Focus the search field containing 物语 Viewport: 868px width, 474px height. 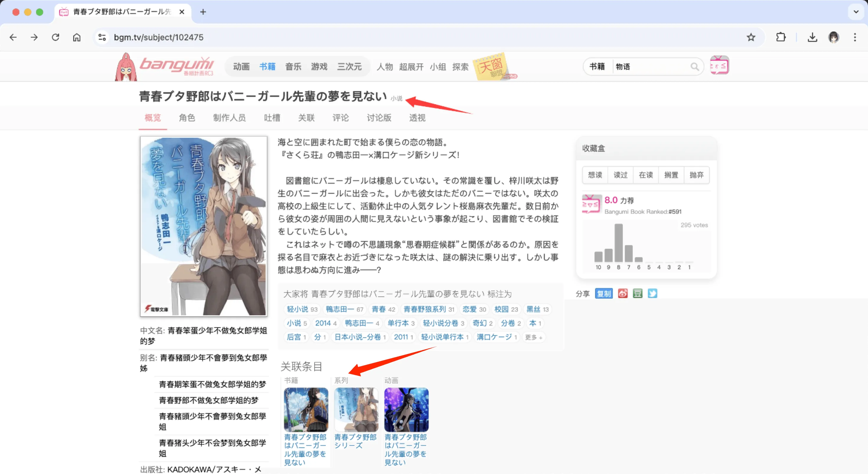click(651, 67)
